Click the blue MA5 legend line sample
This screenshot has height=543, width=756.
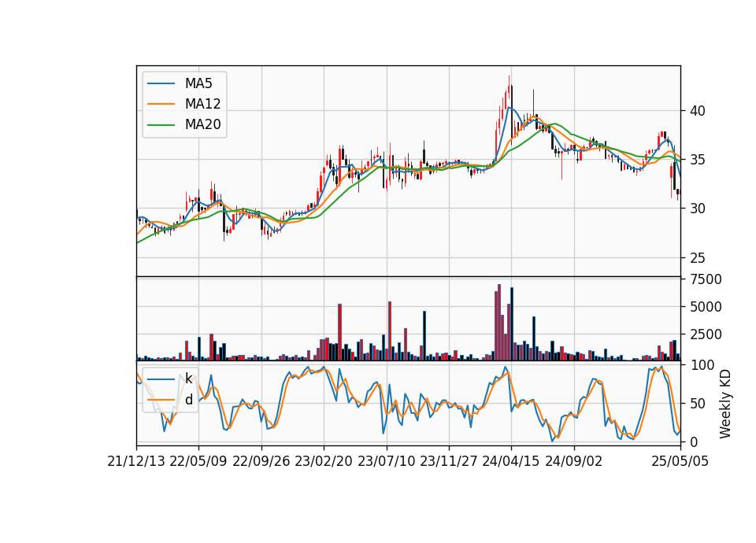pos(161,83)
